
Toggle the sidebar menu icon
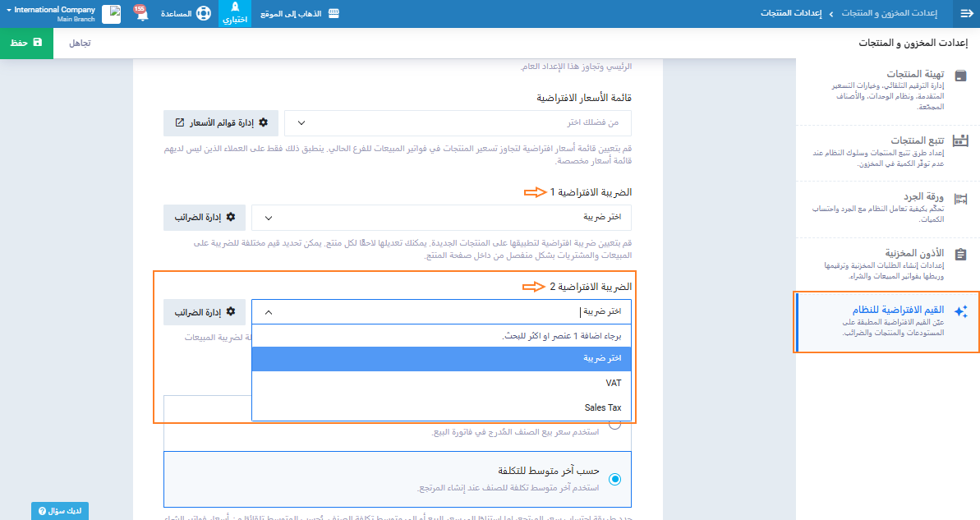point(966,14)
